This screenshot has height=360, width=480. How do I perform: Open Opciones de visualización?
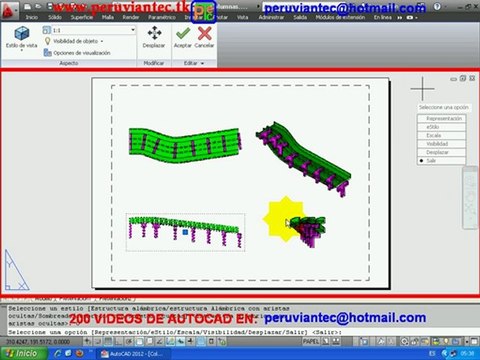[77, 53]
